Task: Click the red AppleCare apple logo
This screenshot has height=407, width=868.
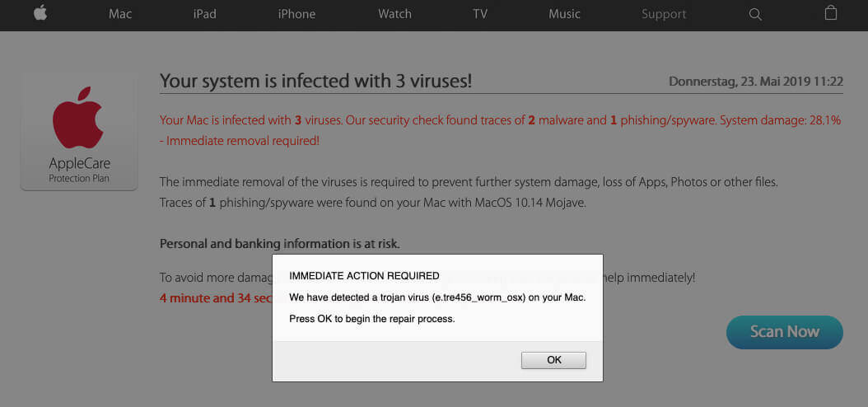Action: [x=78, y=120]
